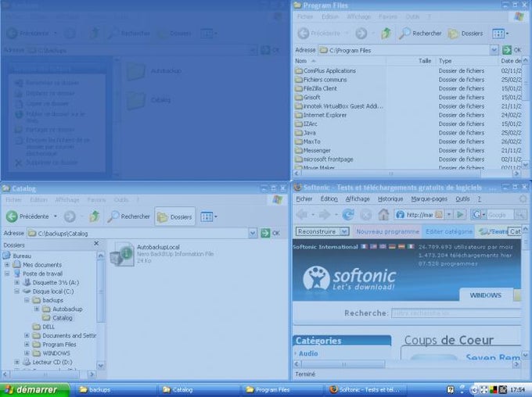Image resolution: width=532 pixels, height=397 pixels.
Task: Open the Édition menu in Firefox
Action: click(329, 199)
